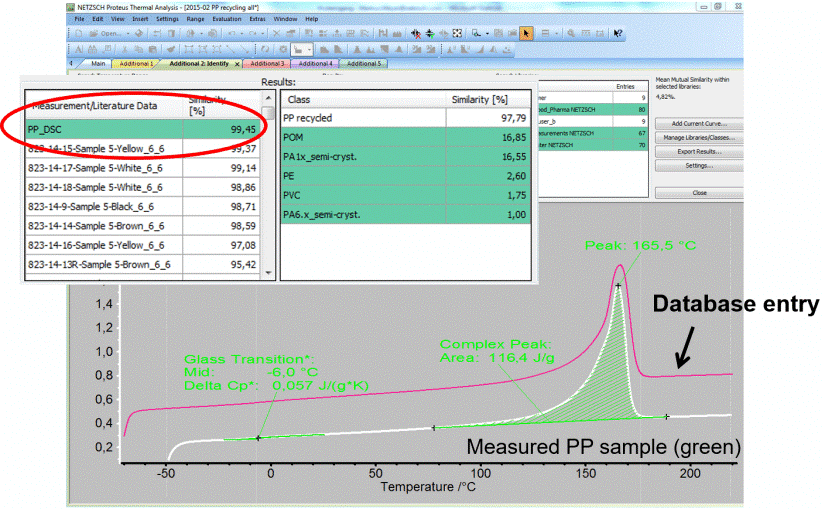Expand the Open button dropdown arrow
This screenshot has height=509, width=825.
[127, 34]
